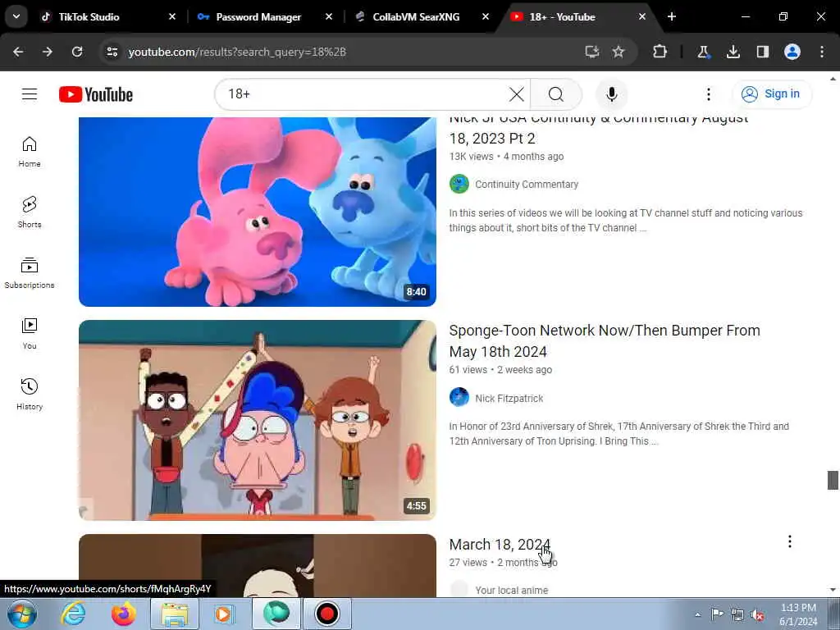Switch to the CollabVM SearXNG tab
This screenshot has width=840, height=630.
(416, 17)
